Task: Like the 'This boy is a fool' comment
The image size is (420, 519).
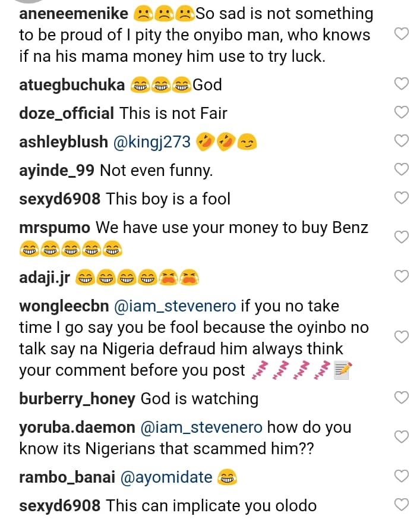Action: point(402,198)
